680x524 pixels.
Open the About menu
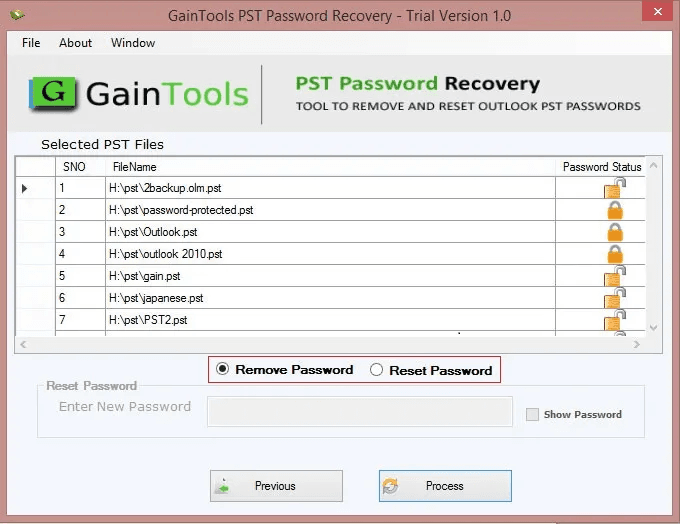[x=75, y=43]
